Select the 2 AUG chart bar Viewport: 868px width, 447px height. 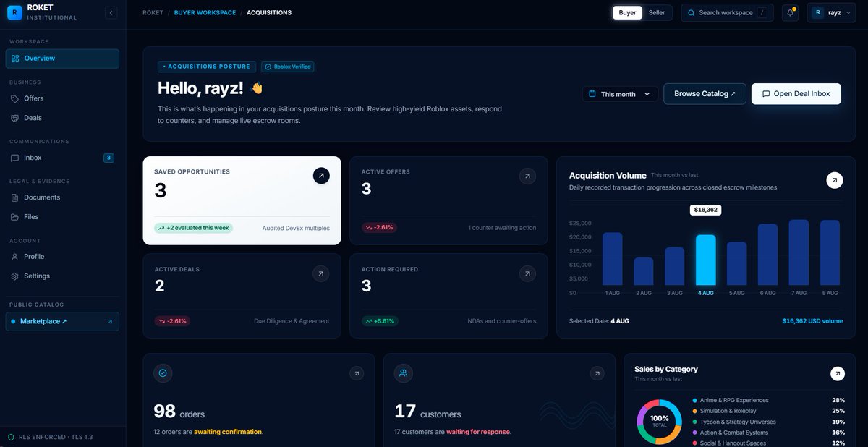[644, 271]
